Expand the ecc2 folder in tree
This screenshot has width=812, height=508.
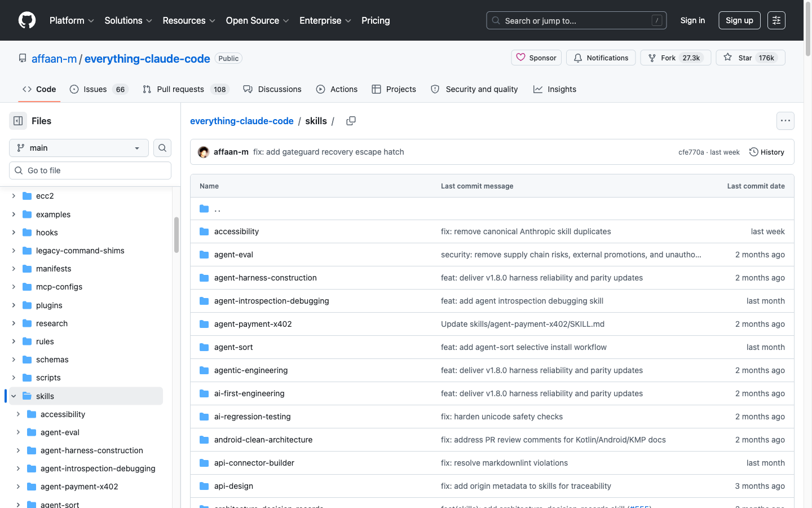pyautogui.click(x=14, y=196)
